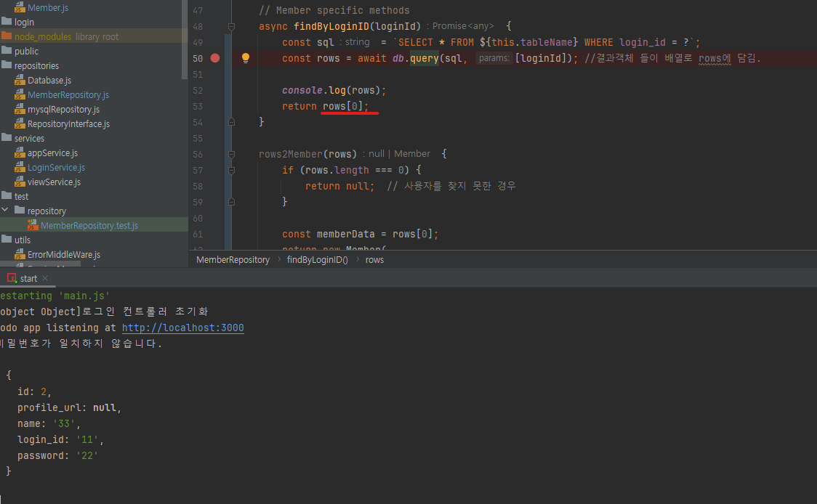The image size is (817, 504).
Task: Click rows in the breadcrumb bar
Action: click(x=374, y=260)
